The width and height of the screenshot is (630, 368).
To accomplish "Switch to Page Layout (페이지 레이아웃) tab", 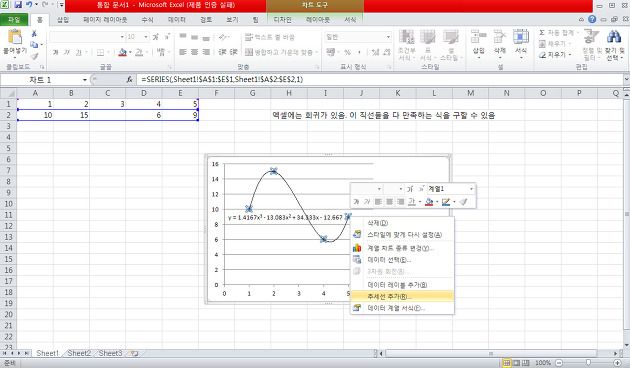I will [105, 19].
